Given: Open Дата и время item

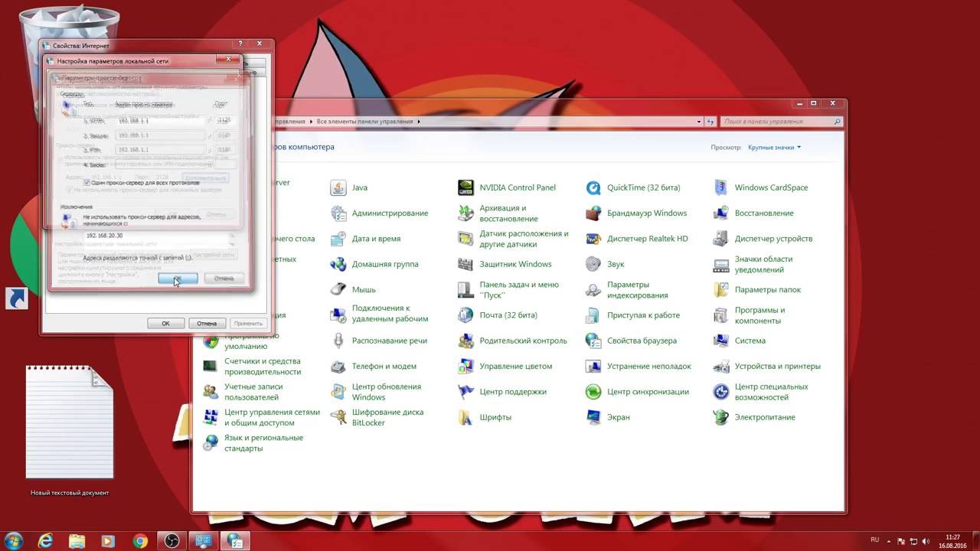Looking at the screenshot, I should pos(365,239).
